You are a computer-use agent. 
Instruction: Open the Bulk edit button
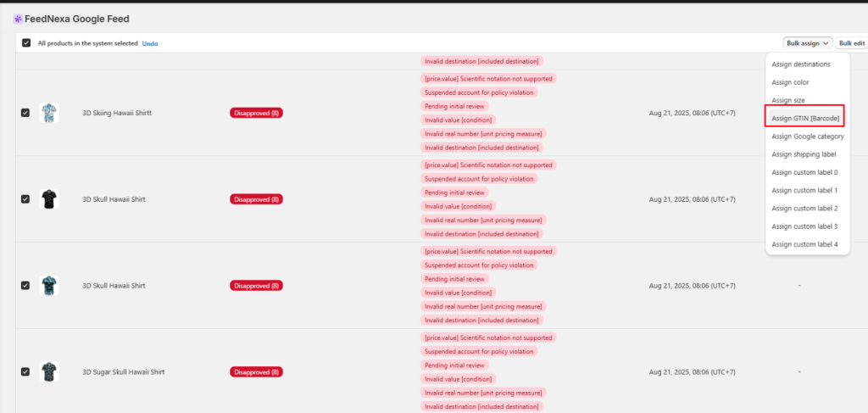(851, 43)
